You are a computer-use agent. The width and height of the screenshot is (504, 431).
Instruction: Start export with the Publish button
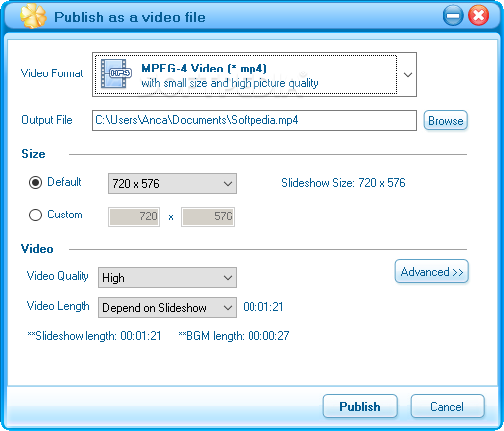(360, 406)
